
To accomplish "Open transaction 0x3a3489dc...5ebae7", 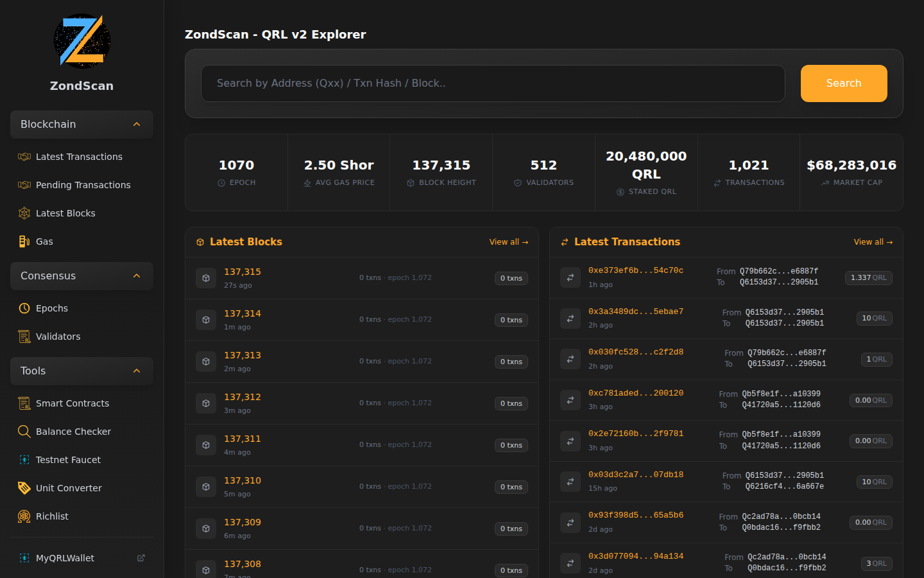I will point(636,311).
